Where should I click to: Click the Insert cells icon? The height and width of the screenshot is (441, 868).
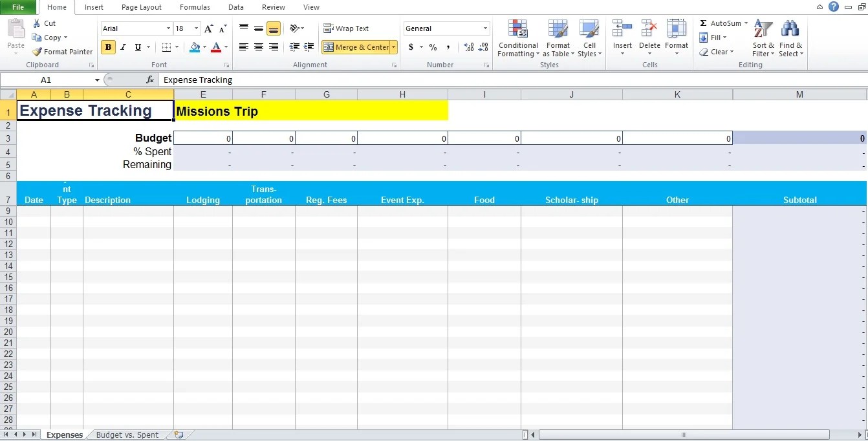622,29
